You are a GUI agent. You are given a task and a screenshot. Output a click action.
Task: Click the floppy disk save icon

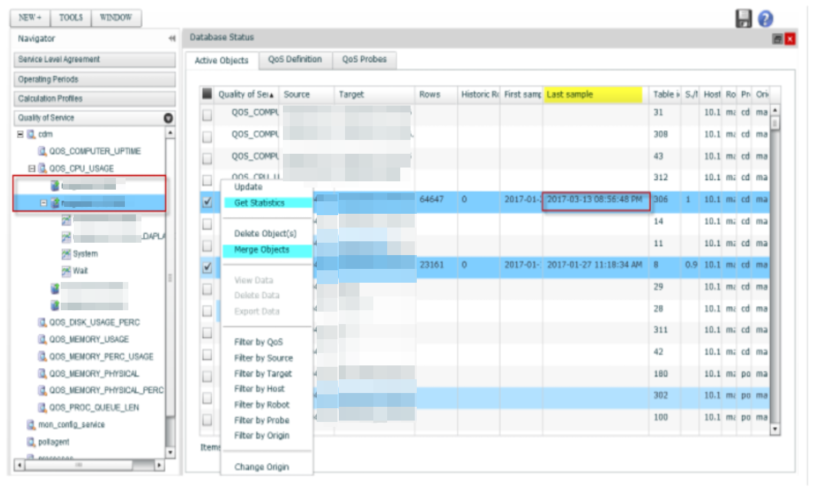coord(743,19)
